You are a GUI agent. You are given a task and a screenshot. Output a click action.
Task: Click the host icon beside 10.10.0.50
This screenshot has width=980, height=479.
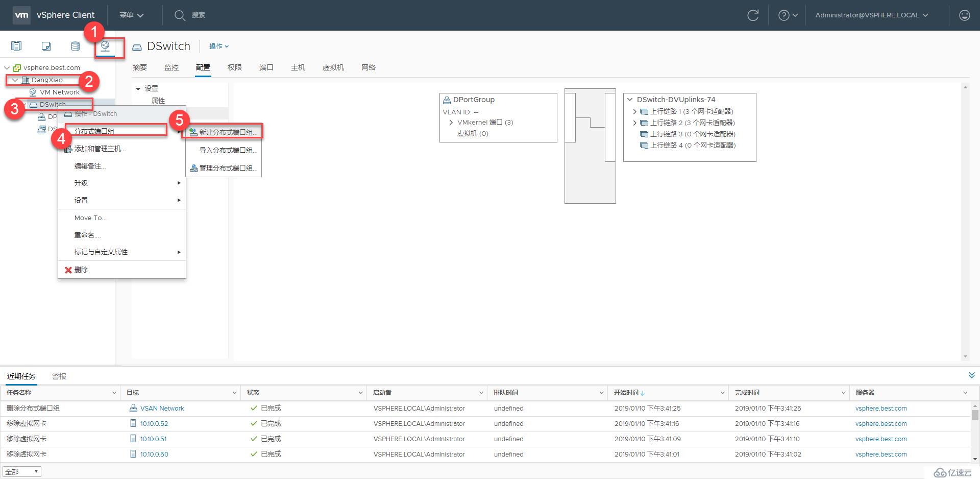tap(133, 454)
